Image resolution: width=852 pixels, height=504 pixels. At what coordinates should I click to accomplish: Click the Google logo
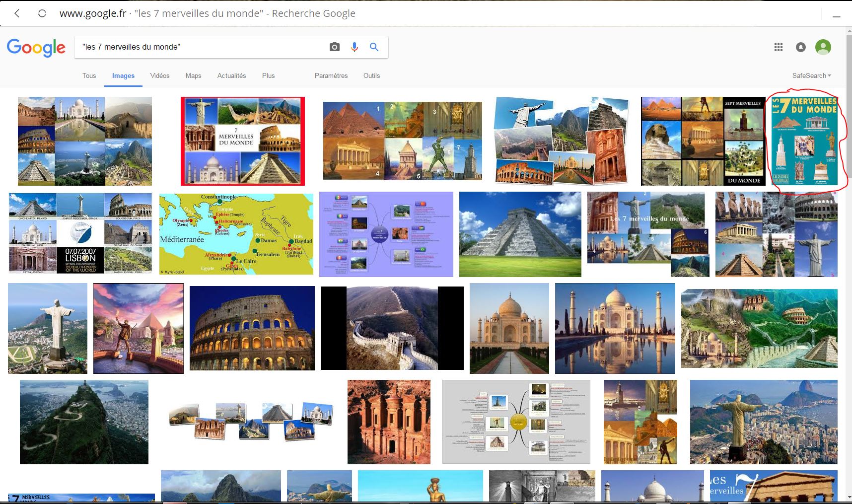[x=36, y=48]
